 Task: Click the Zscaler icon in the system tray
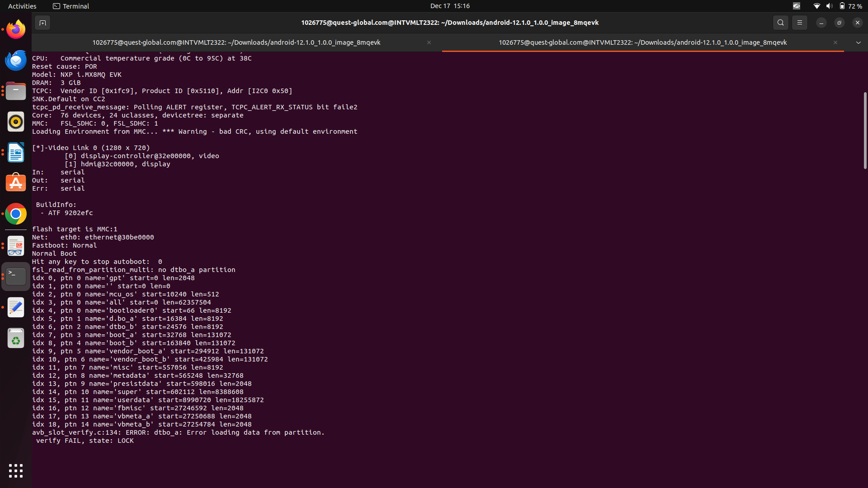coord(797,6)
